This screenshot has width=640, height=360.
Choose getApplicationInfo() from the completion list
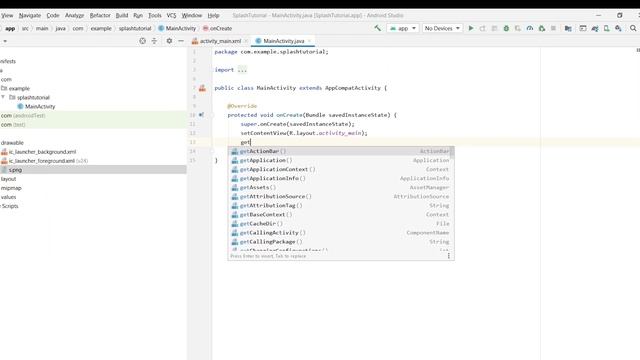coord(341,178)
